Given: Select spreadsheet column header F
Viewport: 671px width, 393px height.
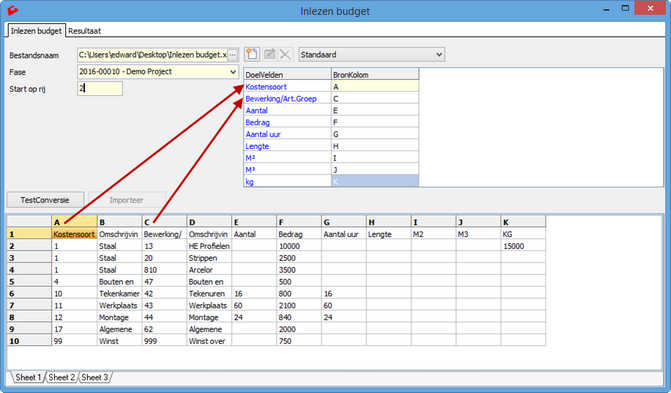Looking at the screenshot, I should tap(299, 222).
